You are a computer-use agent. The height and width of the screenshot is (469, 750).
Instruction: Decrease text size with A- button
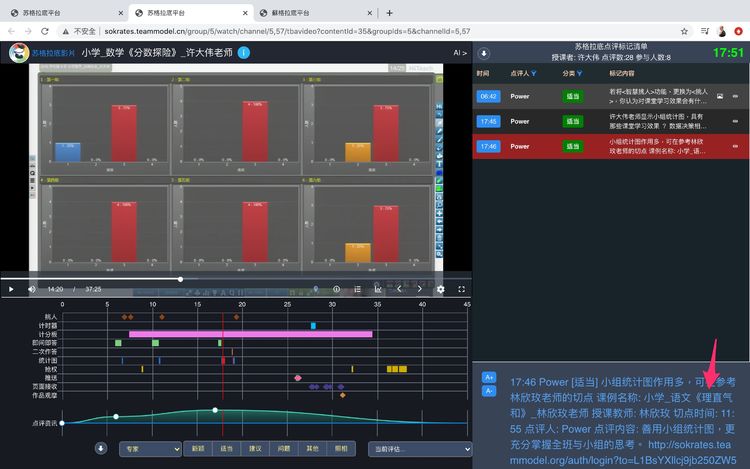pos(489,390)
